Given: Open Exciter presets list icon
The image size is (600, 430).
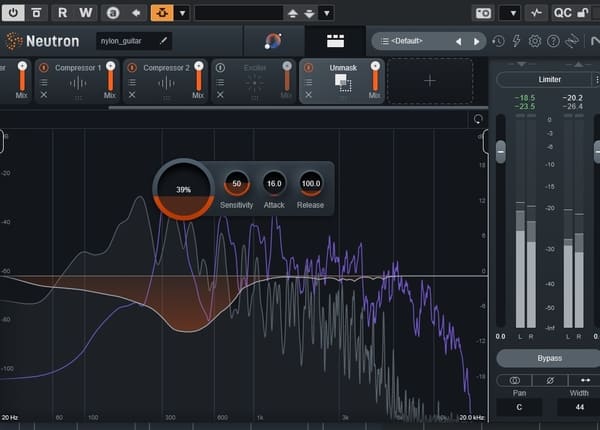Looking at the screenshot, I should pyautogui.click(x=220, y=82).
